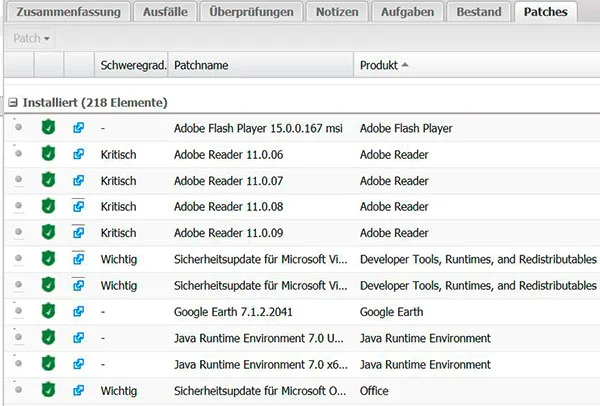The height and width of the screenshot is (406, 600).
Task: Select radio dot for Adobe Flash Player 15.0.0.167
Action: point(18,127)
